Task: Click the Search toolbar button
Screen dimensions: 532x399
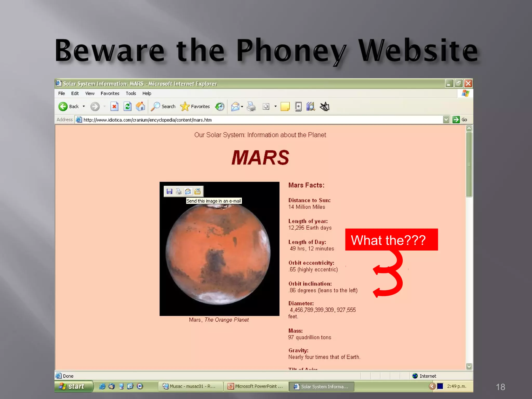Action: [x=163, y=107]
